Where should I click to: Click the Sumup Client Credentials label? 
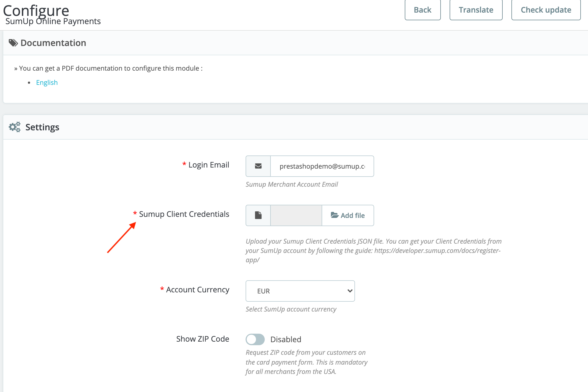(x=184, y=214)
